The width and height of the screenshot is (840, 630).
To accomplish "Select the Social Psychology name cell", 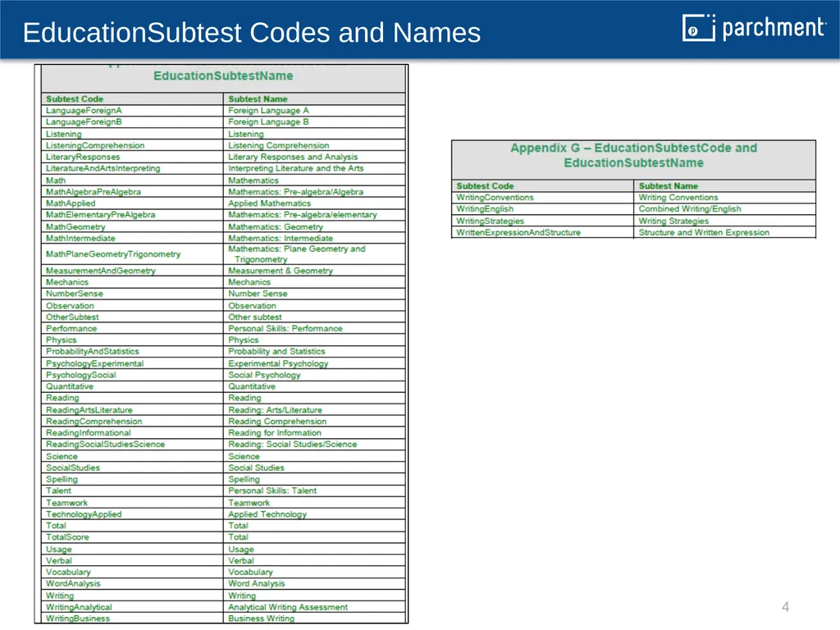I will pos(314,375).
